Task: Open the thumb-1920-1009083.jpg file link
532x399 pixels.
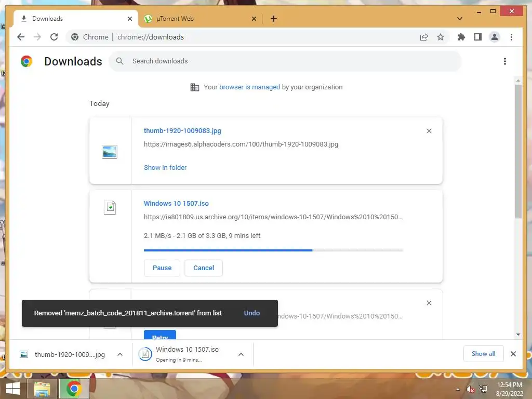Action: coord(182,130)
